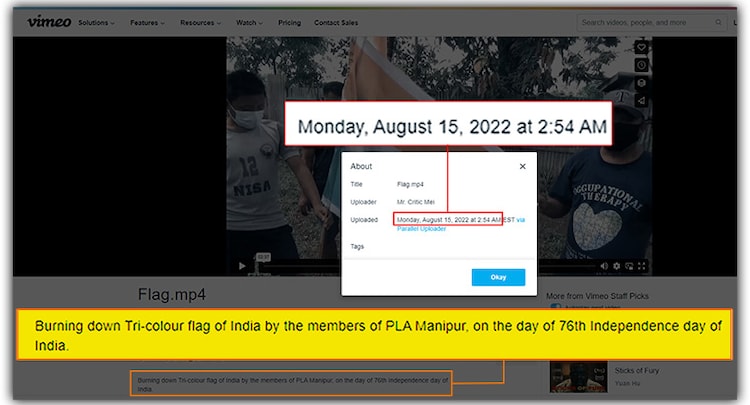Click the Vimeo logo
The image size is (750, 405).
(49, 21)
